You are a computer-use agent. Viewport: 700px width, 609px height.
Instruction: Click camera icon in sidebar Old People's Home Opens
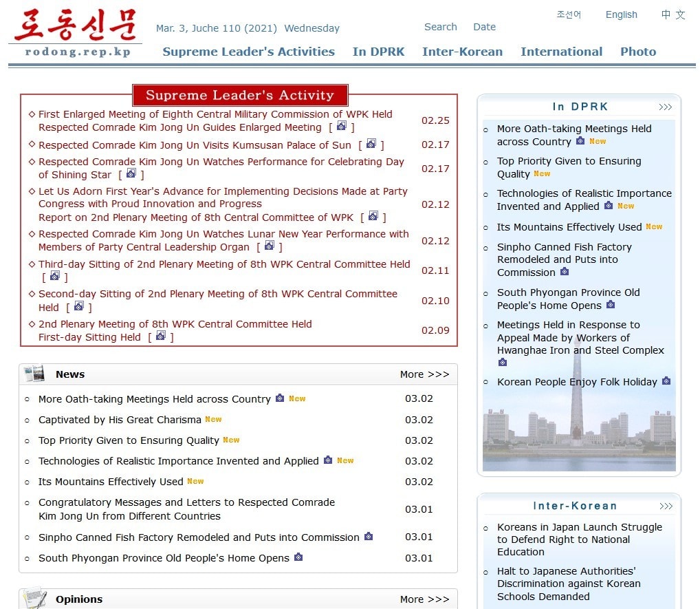click(x=611, y=305)
